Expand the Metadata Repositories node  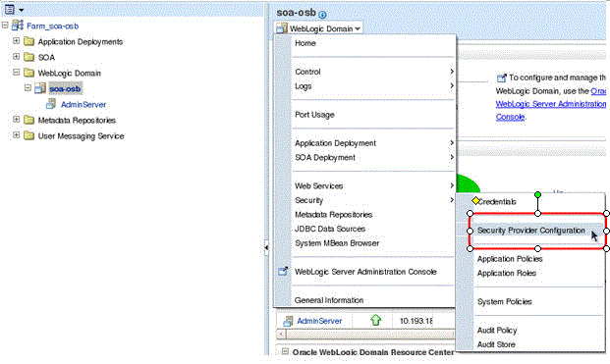click(16, 120)
